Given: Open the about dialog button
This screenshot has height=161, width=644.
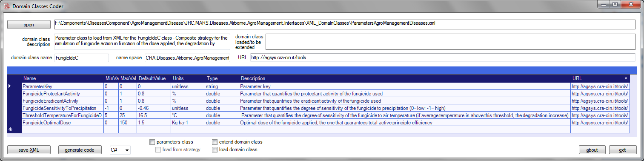Looking at the screenshot, I should pos(592,150).
